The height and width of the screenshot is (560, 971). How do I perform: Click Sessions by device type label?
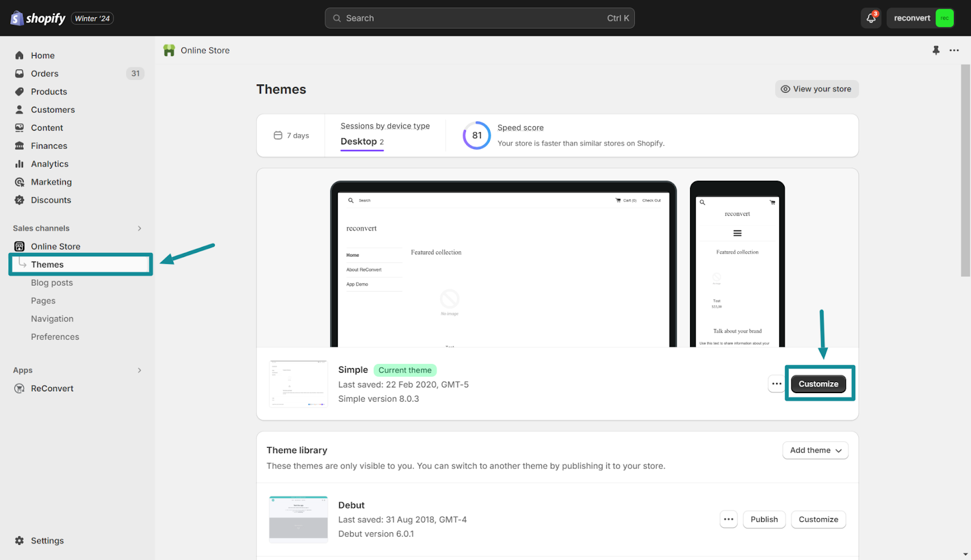click(x=385, y=126)
